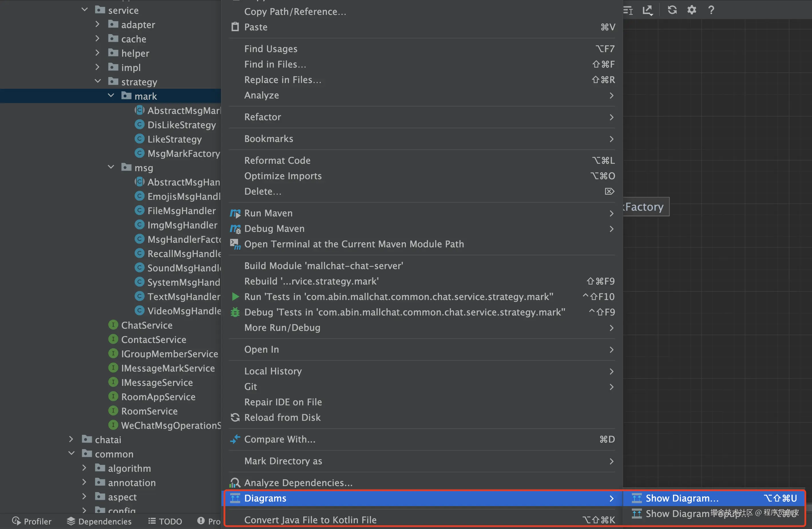Image resolution: width=812 pixels, height=529 pixels.
Task: Collapse the strategy folder
Action: [98, 81]
